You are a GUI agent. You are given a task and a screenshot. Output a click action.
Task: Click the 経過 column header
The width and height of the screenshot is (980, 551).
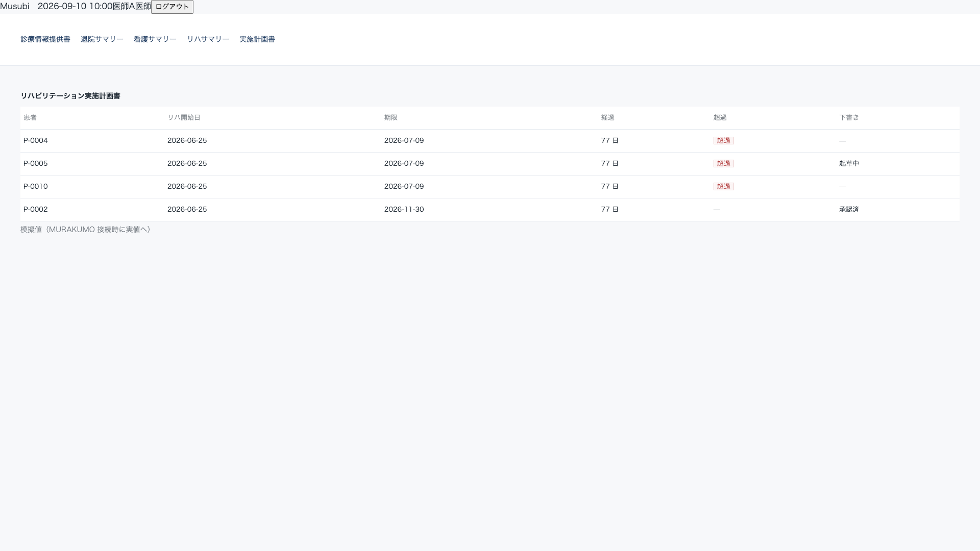(x=608, y=118)
